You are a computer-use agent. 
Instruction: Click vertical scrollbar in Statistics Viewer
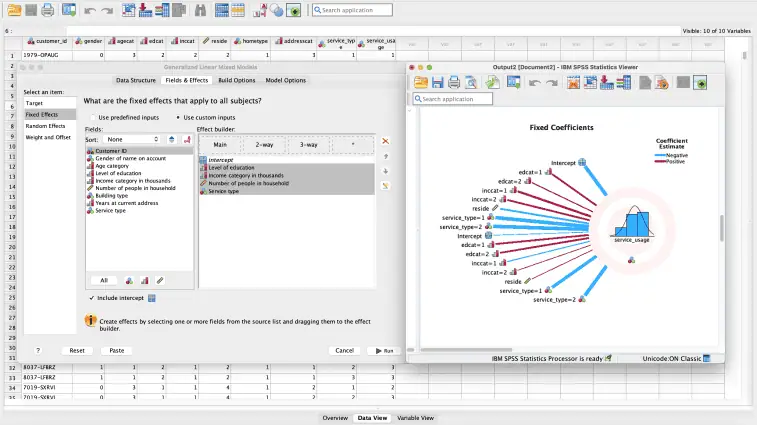[721, 227]
